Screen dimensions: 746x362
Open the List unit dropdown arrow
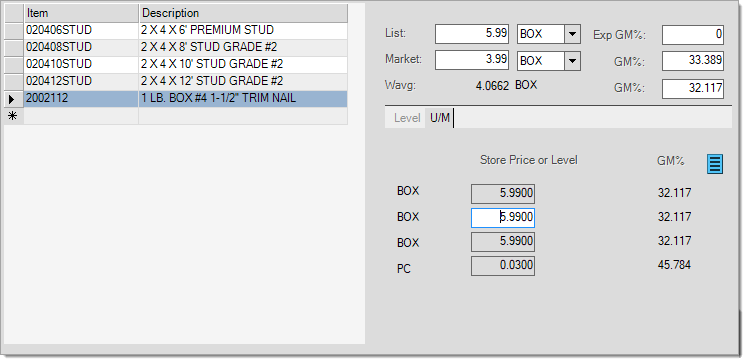click(572, 34)
